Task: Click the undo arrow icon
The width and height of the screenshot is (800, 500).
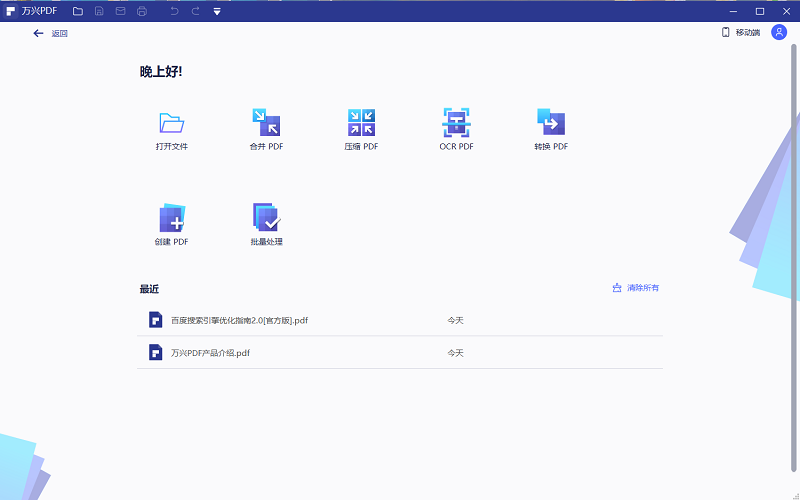Action: pyautogui.click(x=174, y=11)
